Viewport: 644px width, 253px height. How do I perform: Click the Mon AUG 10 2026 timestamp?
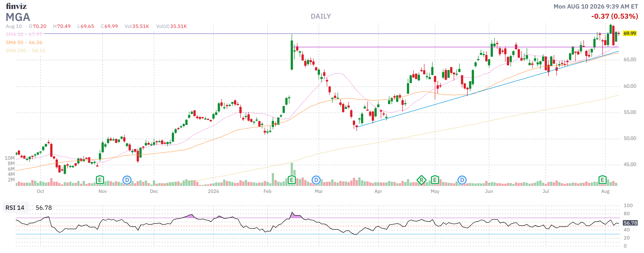pyautogui.click(x=596, y=7)
